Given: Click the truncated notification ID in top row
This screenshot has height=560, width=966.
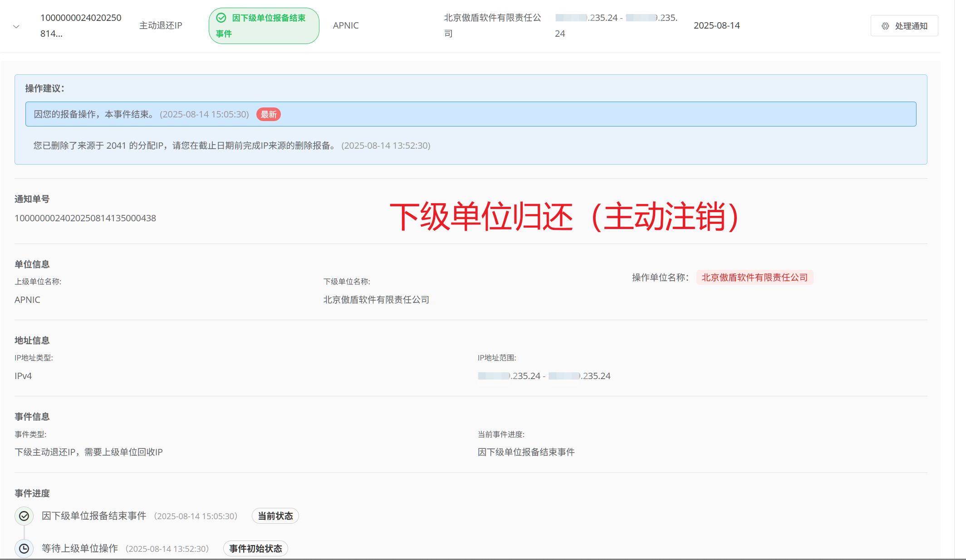Looking at the screenshot, I should (80, 25).
